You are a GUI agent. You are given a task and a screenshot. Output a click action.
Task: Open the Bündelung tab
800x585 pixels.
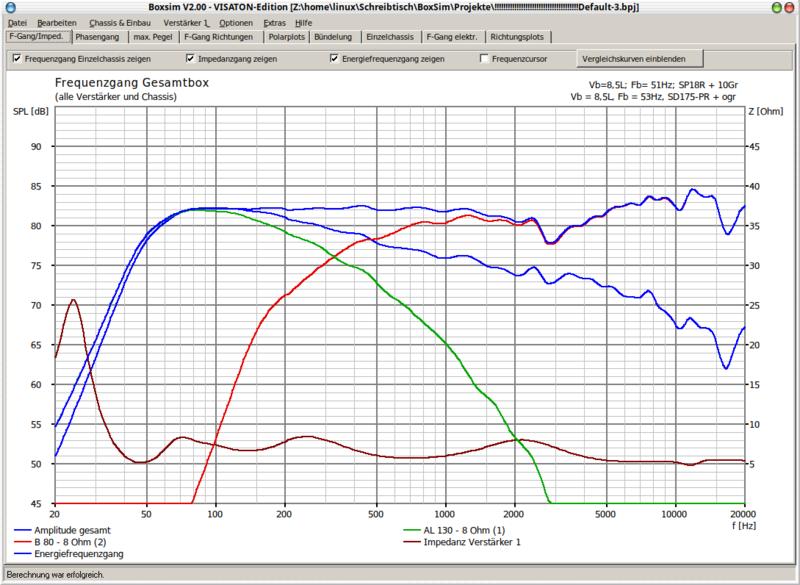pyautogui.click(x=332, y=37)
